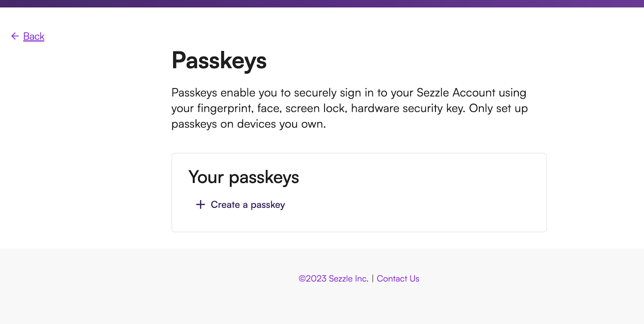This screenshot has height=324, width=644.
Task: Click the Your passkeys section heading
Action: 244,177
